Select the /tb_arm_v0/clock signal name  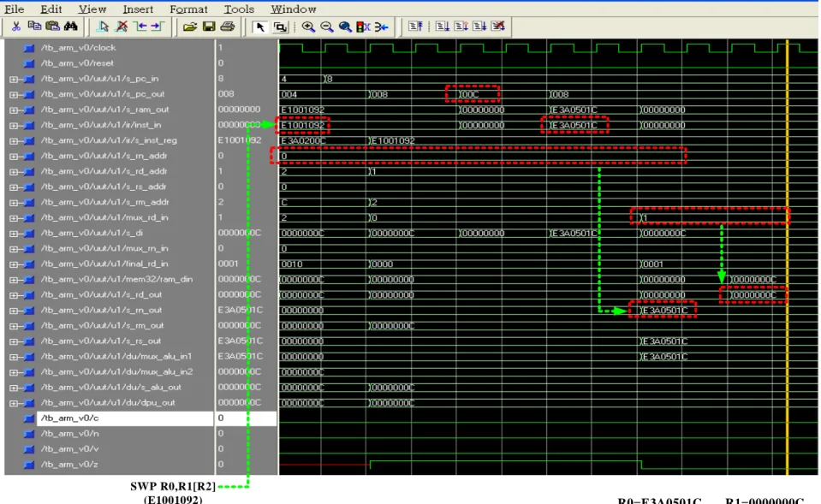pyautogui.click(x=78, y=48)
